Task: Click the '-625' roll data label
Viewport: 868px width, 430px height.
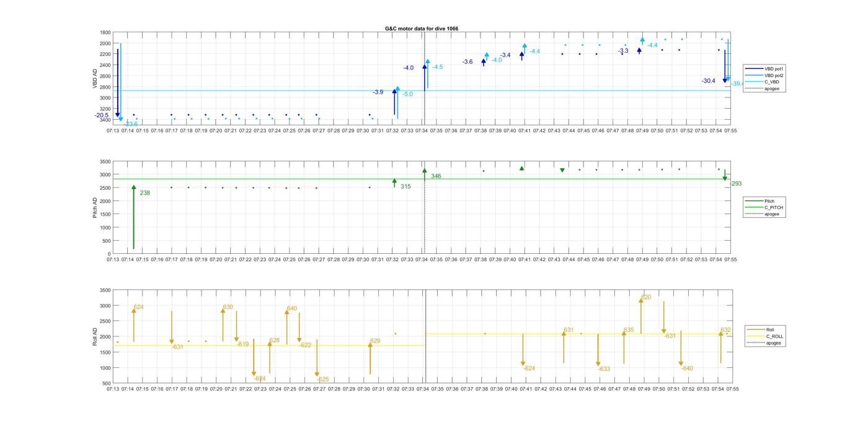Action: pyautogui.click(x=322, y=380)
